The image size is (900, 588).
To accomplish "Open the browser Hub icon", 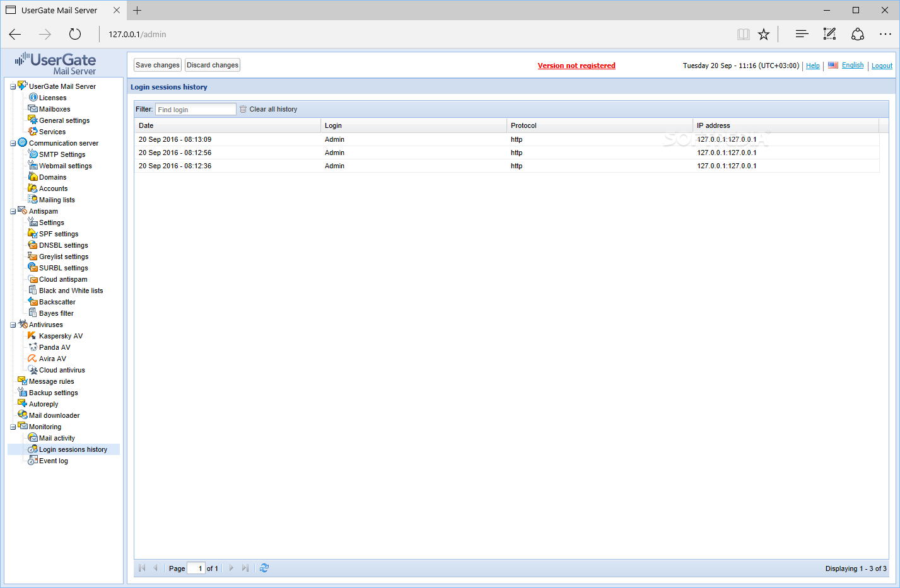I will point(802,34).
